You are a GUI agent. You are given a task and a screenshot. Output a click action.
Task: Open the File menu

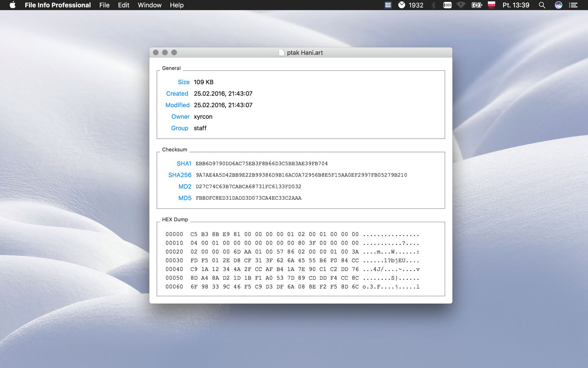click(x=104, y=5)
